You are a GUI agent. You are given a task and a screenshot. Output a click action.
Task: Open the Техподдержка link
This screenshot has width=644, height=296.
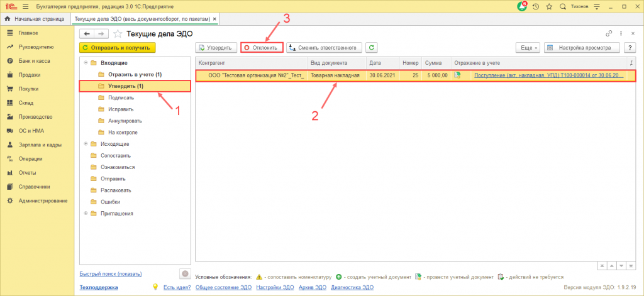point(99,287)
